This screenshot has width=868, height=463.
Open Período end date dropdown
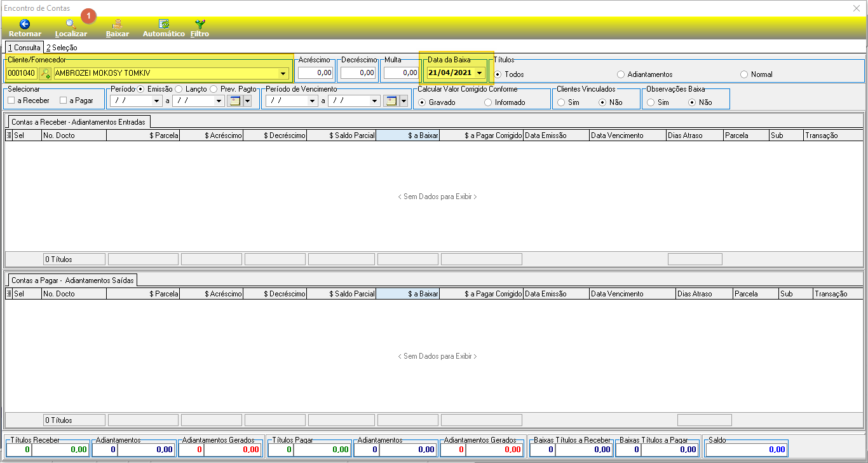click(219, 100)
